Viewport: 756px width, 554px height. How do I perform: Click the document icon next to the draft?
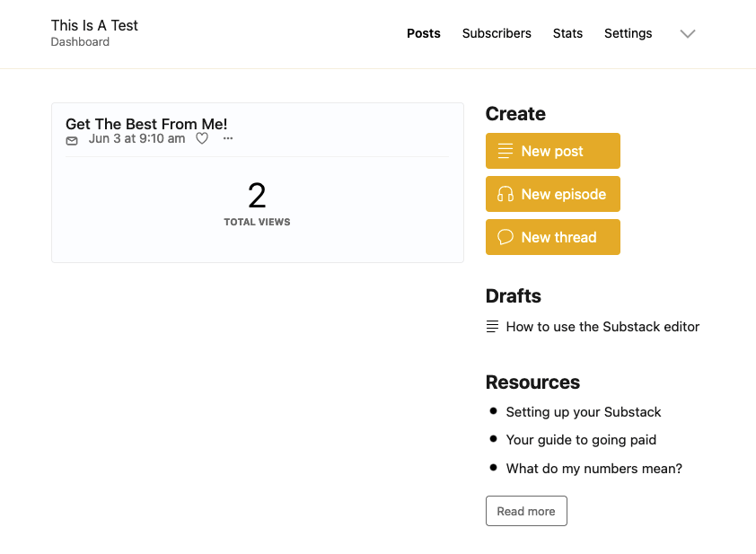point(491,326)
